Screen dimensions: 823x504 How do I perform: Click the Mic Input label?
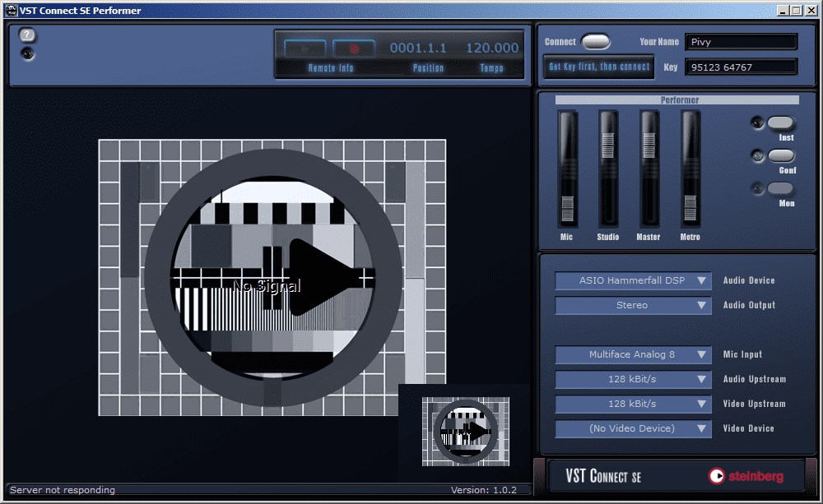(x=742, y=354)
